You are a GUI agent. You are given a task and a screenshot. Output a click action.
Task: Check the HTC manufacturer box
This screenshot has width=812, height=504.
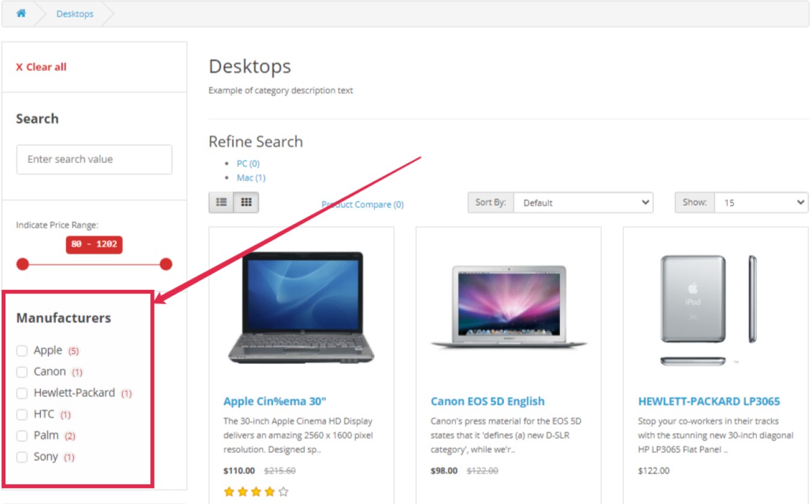click(22, 414)
